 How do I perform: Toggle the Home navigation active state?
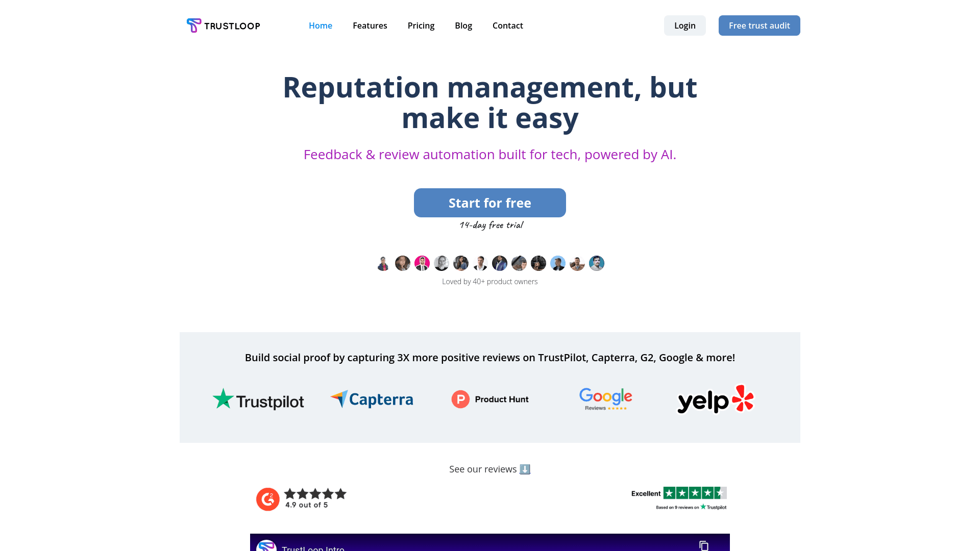click(x=321, y=26)
